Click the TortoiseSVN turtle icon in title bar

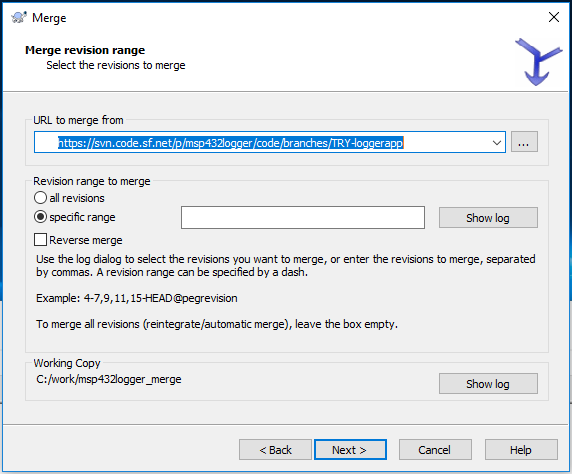tap(19, 17)
